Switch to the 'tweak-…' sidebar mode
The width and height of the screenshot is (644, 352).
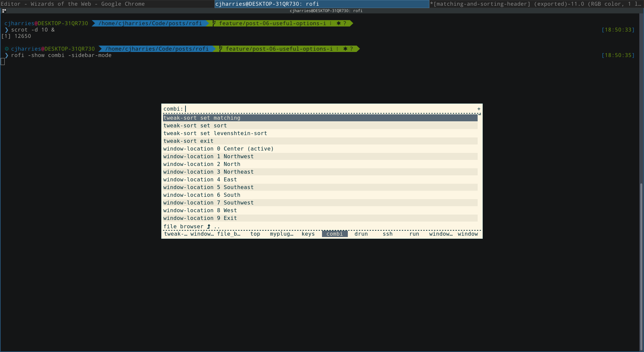[x=176, y=234]
